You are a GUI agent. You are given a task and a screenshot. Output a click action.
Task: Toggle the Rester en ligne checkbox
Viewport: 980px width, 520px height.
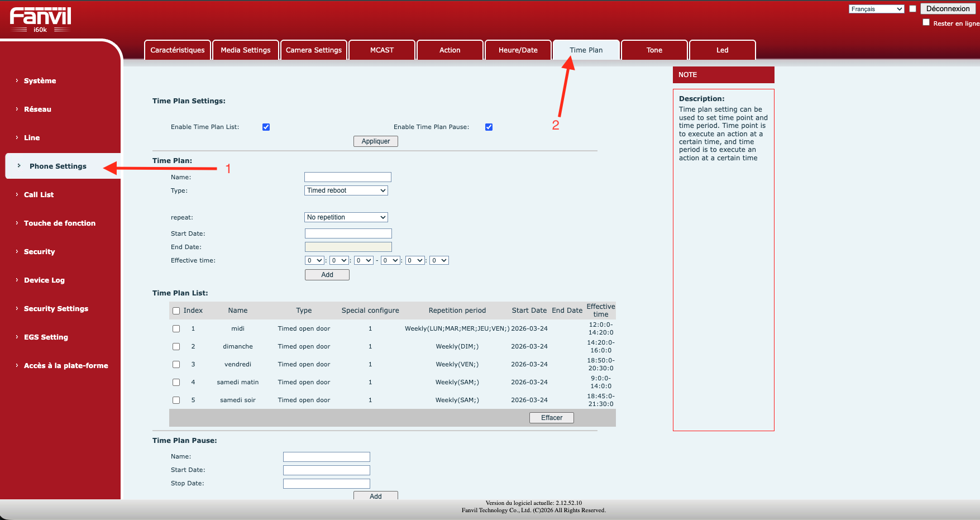coord(926,22)
